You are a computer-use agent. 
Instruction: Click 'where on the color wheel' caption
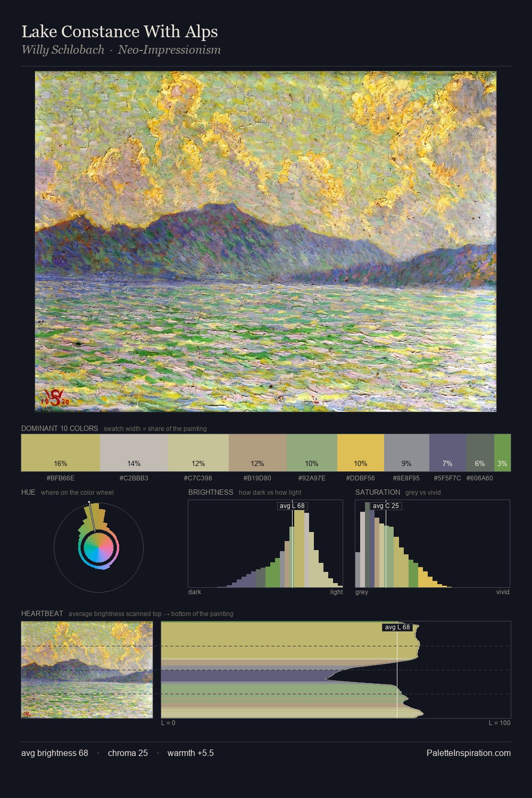pos(77,493)
